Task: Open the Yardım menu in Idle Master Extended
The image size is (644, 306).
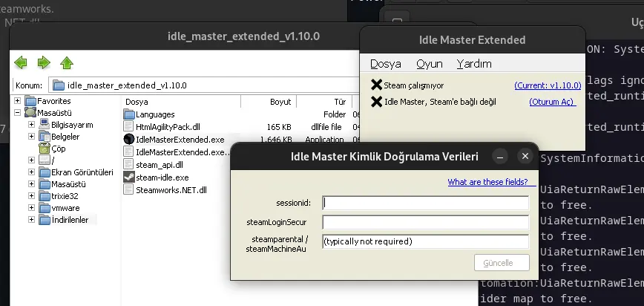Action: [x=474, y=64]
